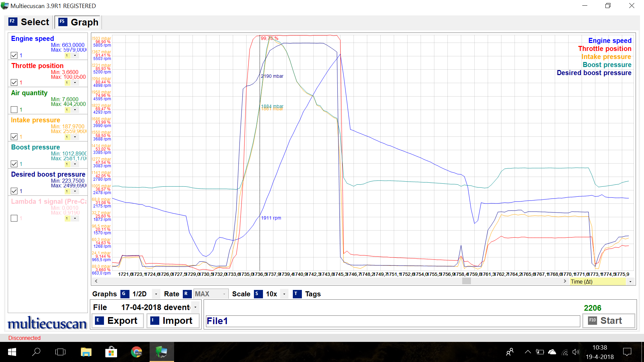
Task: Click the F10 Start button
Action: click(609, 321)
